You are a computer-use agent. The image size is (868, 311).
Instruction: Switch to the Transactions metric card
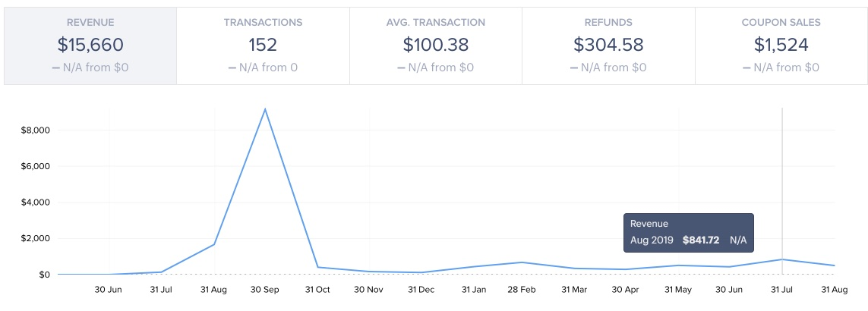point(262,46)
